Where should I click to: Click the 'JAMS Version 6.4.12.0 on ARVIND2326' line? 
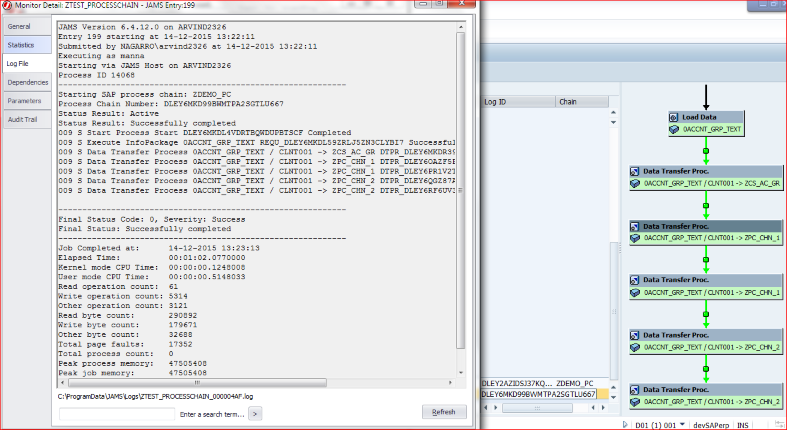coord(142,27)
